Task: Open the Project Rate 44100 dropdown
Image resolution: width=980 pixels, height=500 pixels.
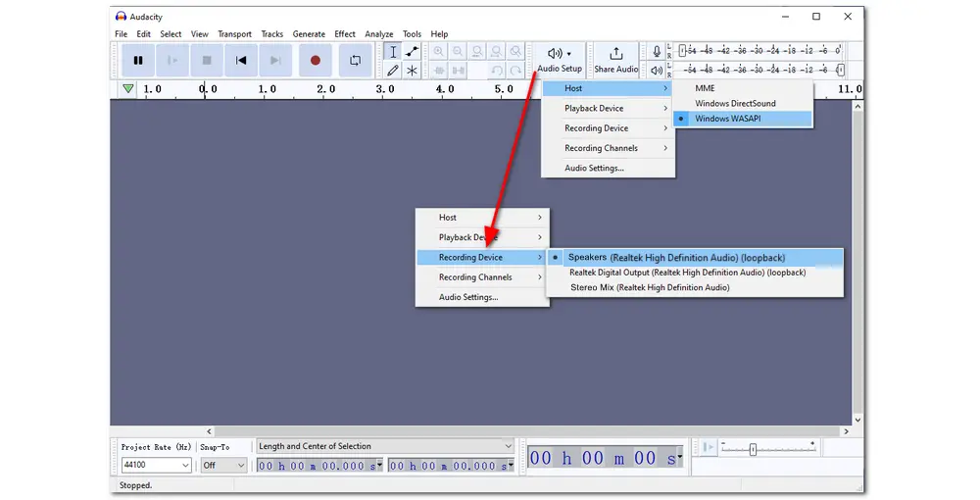Action: (156, 465)
